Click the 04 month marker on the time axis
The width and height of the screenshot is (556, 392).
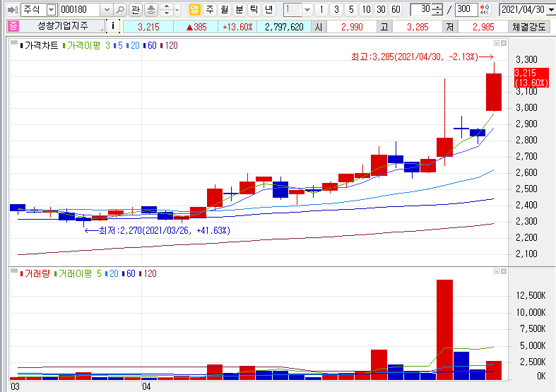(146, 386)
